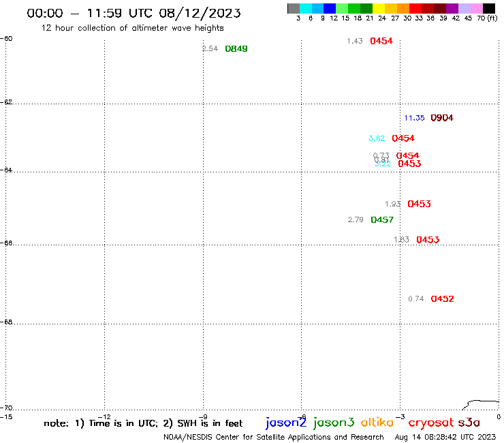The width and height of the screenshot is (504, 443).
Task: Click the 0453 time beside 1.83
Action: click(428, 240)
